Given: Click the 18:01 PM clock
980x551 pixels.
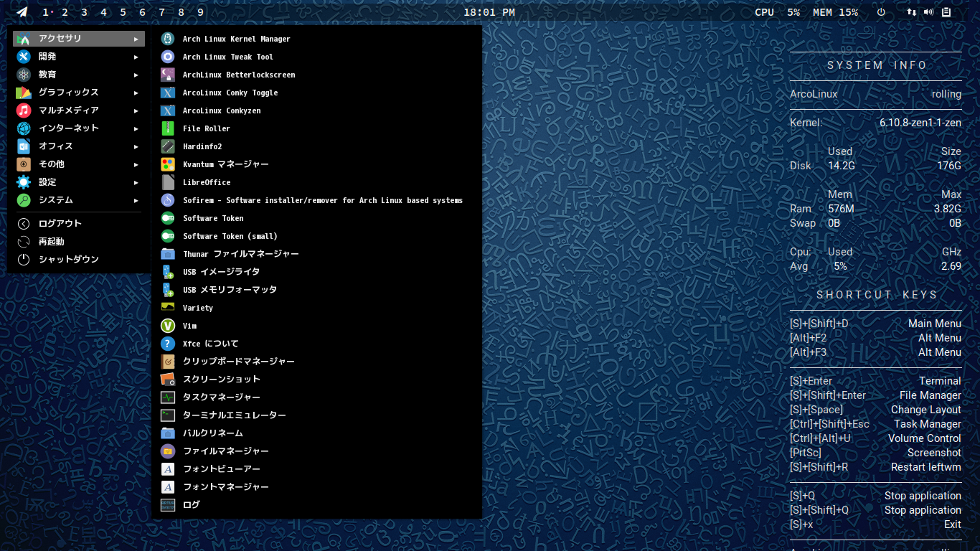Looking at the screenshot, I should [489, 12].
